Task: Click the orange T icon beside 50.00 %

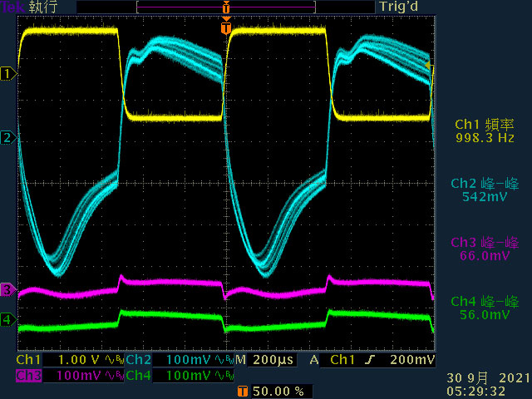Action: tap(242, 391)
